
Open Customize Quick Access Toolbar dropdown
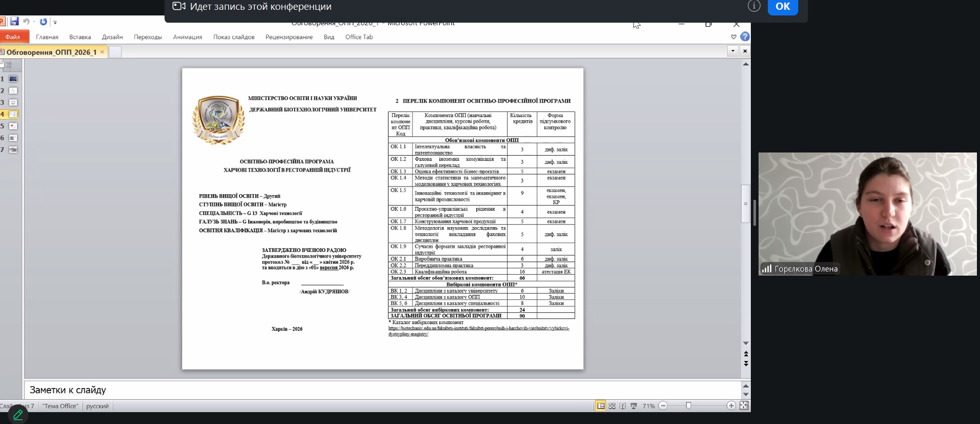coord(55,22)
